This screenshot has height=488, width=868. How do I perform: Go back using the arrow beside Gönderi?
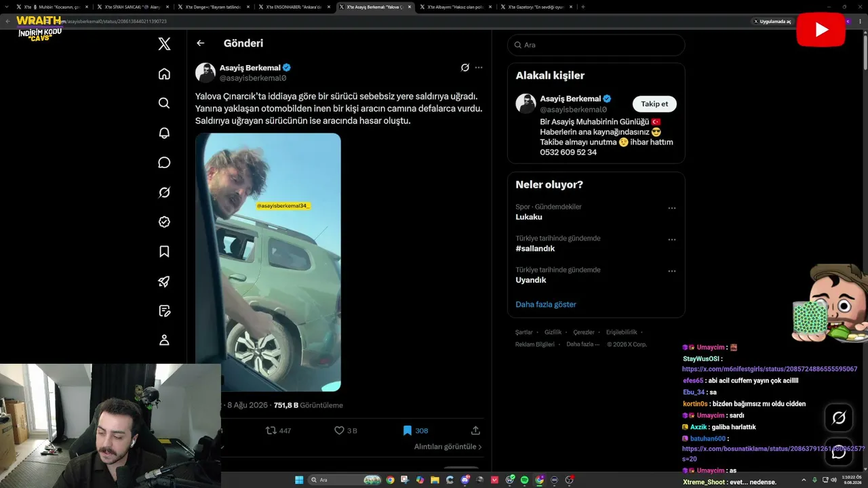[201, 43]
